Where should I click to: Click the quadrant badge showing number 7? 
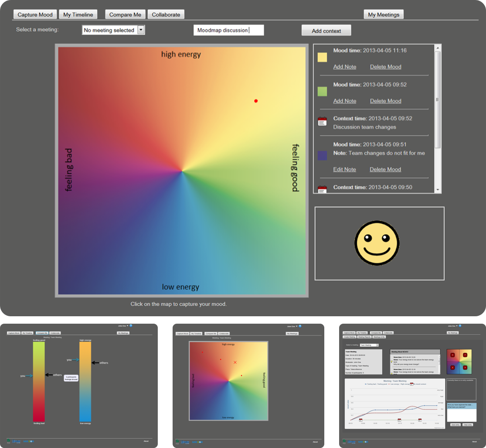pyautogui.click(x=465, y=355)
